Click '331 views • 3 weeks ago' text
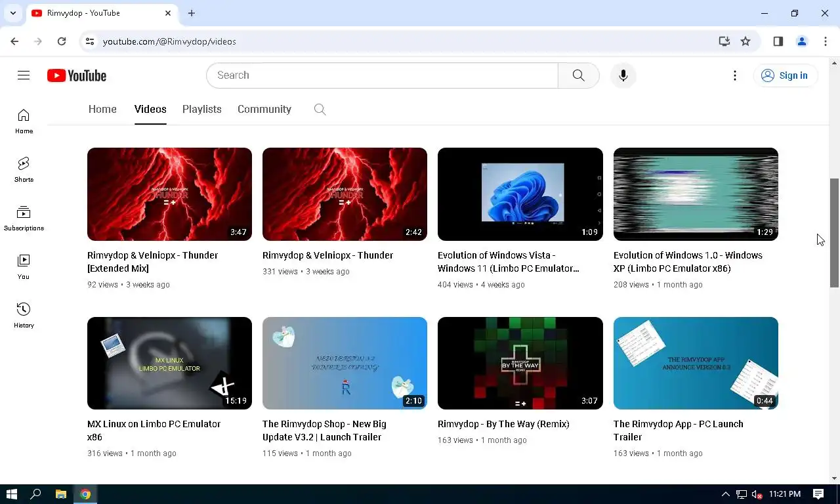Screen dimensions: 840x504 (306, 272)
